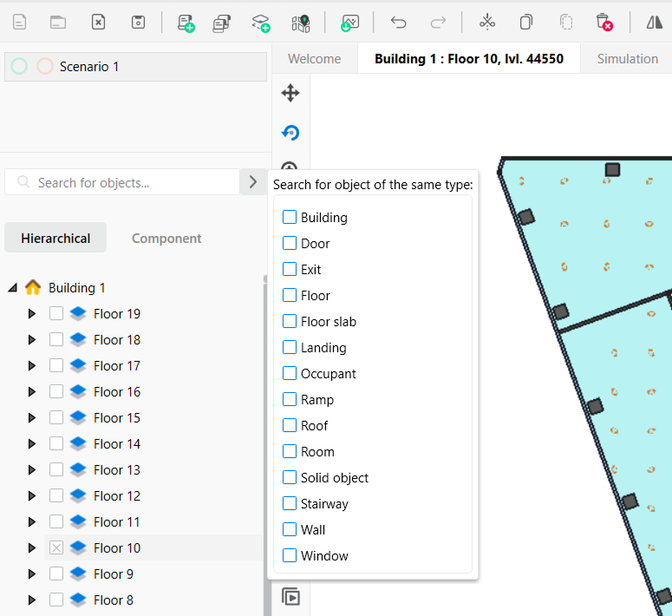Click the Copy toolbar icon

(526, 22)
